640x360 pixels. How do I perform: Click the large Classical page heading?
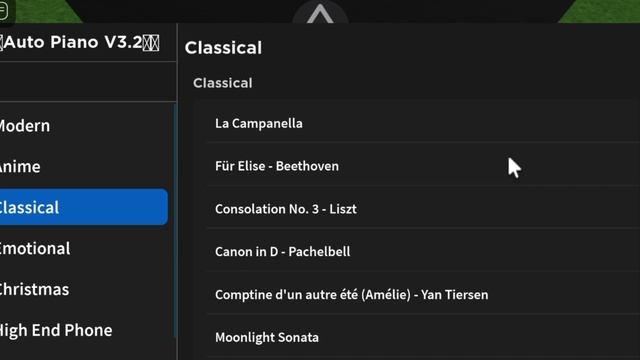coord(223,48)
